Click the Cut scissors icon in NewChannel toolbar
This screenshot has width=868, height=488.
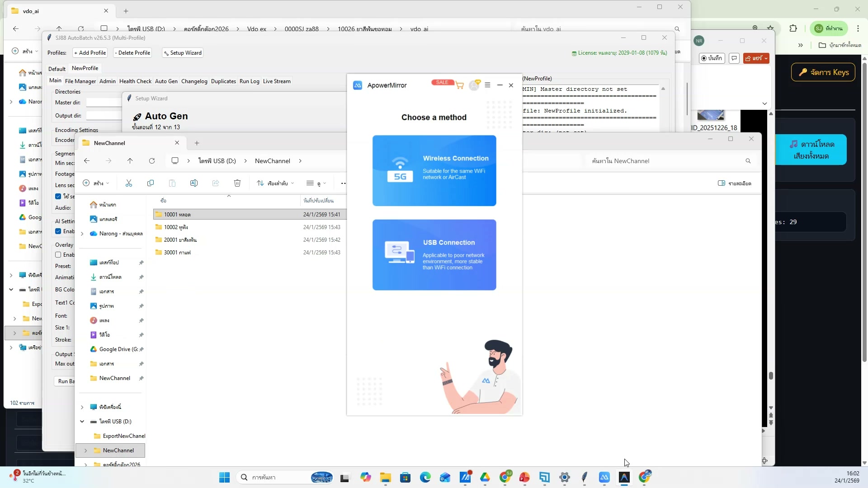click(x=129, y=183)
